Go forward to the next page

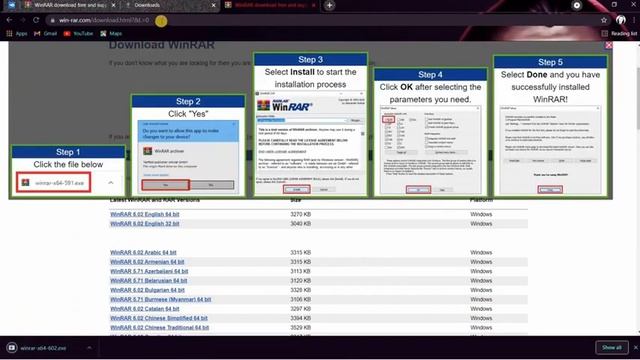click(x=23, y=20)
